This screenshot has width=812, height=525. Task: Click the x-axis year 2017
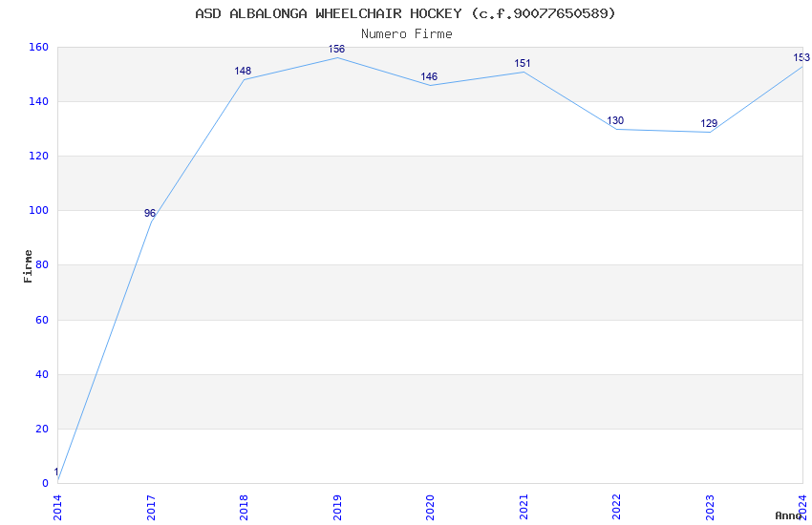click(151, 508)
